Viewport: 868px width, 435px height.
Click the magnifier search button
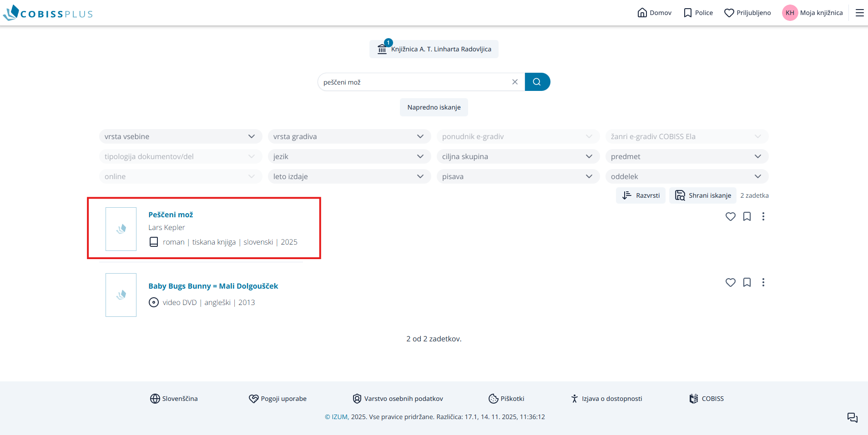(537, 82)
